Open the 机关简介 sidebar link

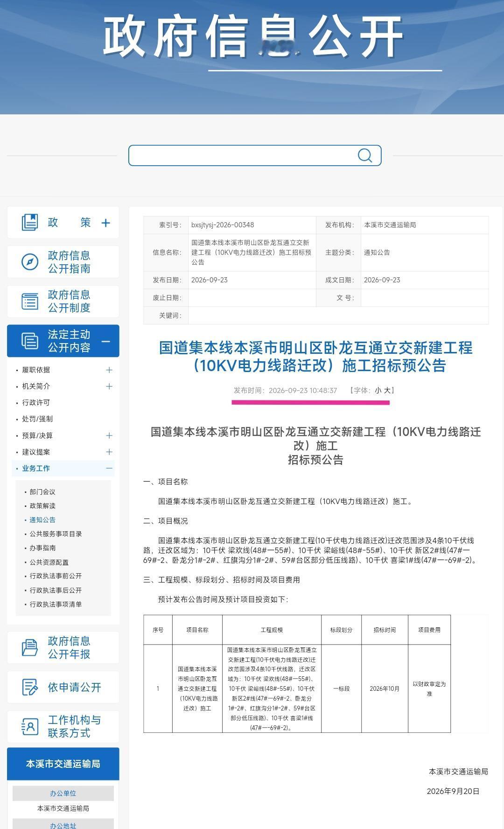tap(36, 386)
